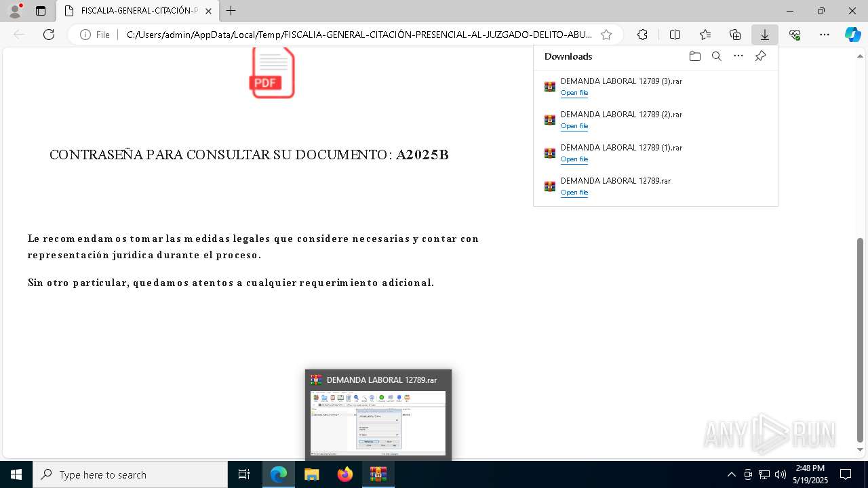Click the File info icon in address bar
868x488 pixels.
click(95, 35)
